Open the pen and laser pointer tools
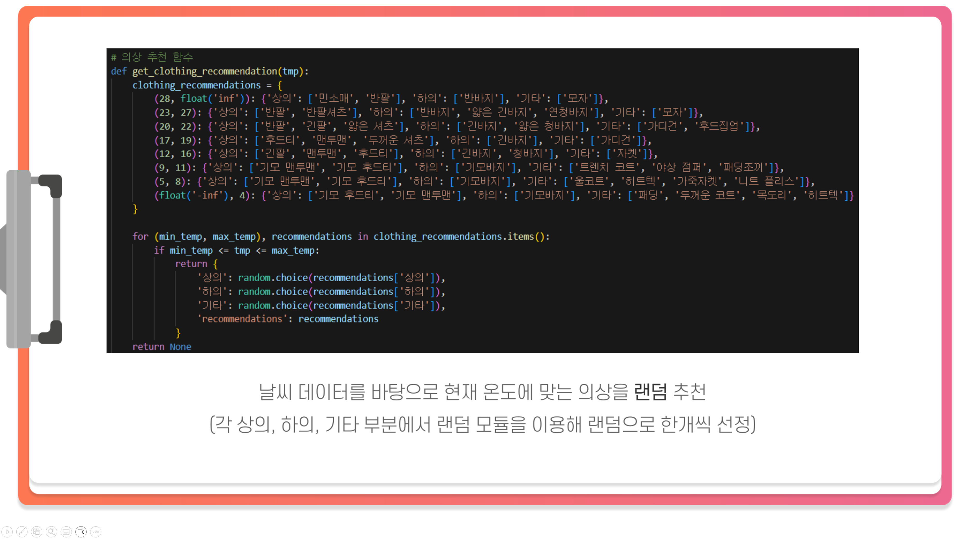 pos(22,531)
